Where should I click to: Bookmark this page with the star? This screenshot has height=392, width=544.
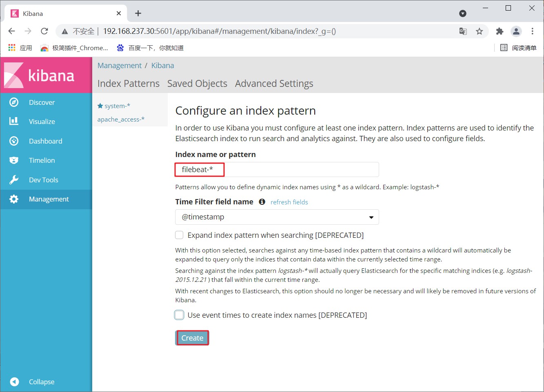coord(480,31)
